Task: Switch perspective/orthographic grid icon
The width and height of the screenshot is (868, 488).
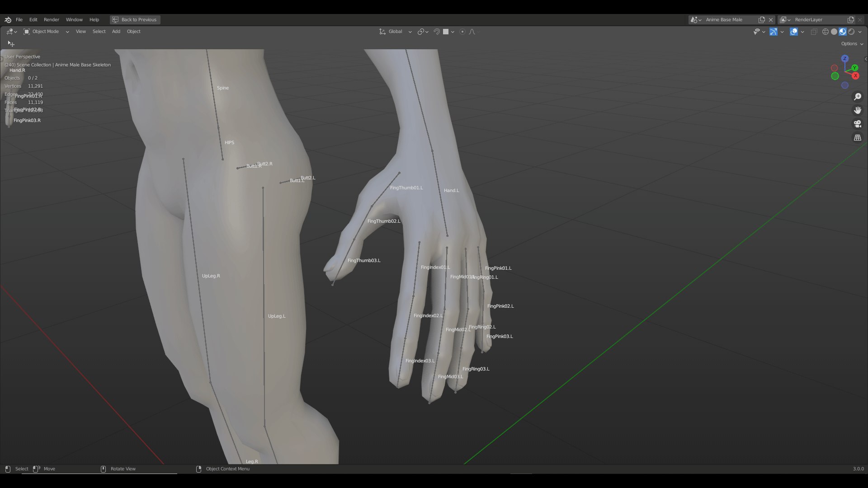Action: 857,138
